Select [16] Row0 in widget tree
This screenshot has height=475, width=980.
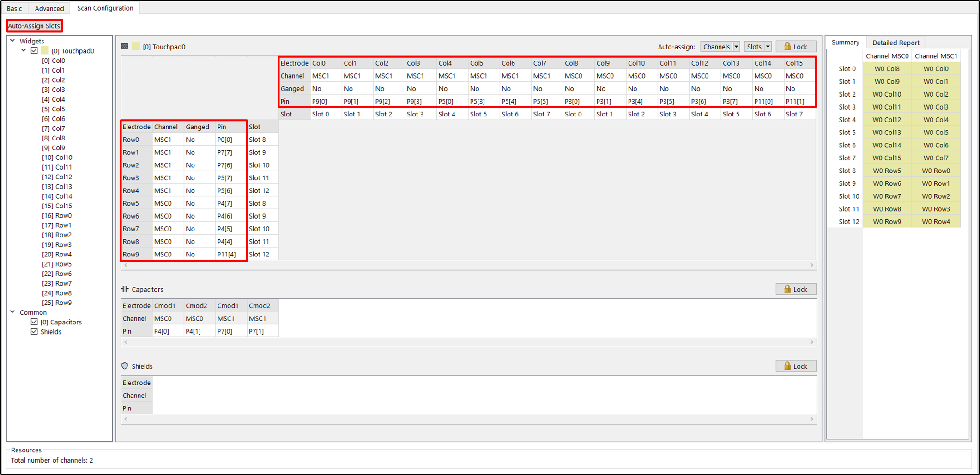click(x=57, y=216)
